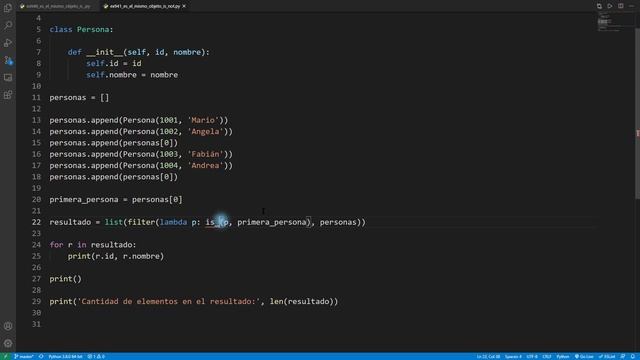Click 'for r in resultado:' line
Image resolution: width=640 pixels, height=360 pixels.
click(93, 244)
